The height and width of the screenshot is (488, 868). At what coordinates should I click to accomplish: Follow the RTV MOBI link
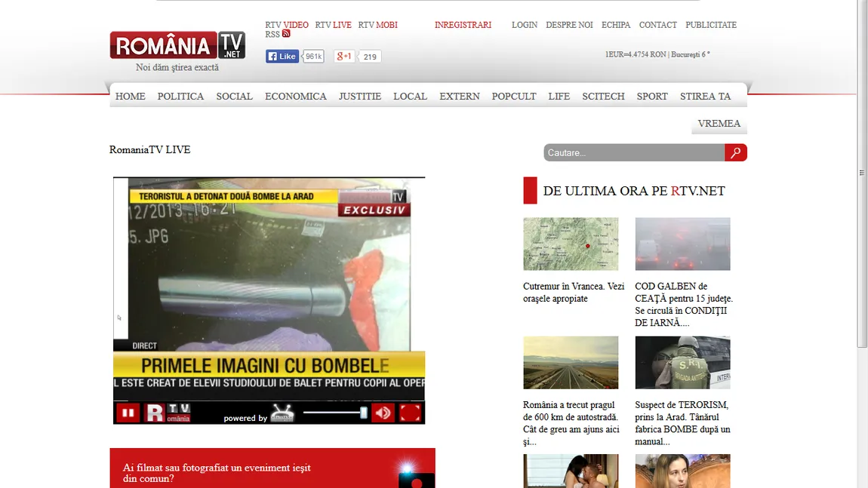[377, 25]
